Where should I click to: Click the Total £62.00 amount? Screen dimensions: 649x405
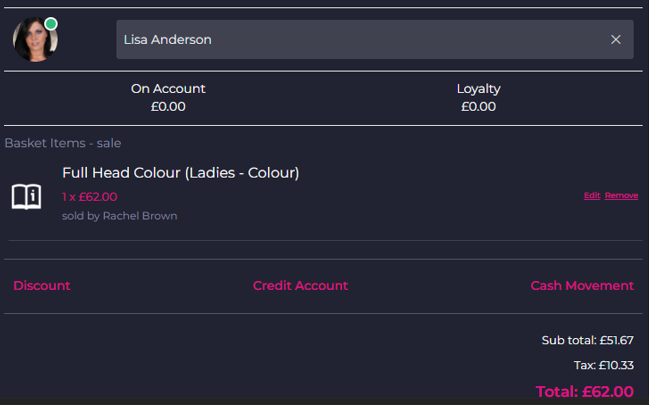[584, 392]
